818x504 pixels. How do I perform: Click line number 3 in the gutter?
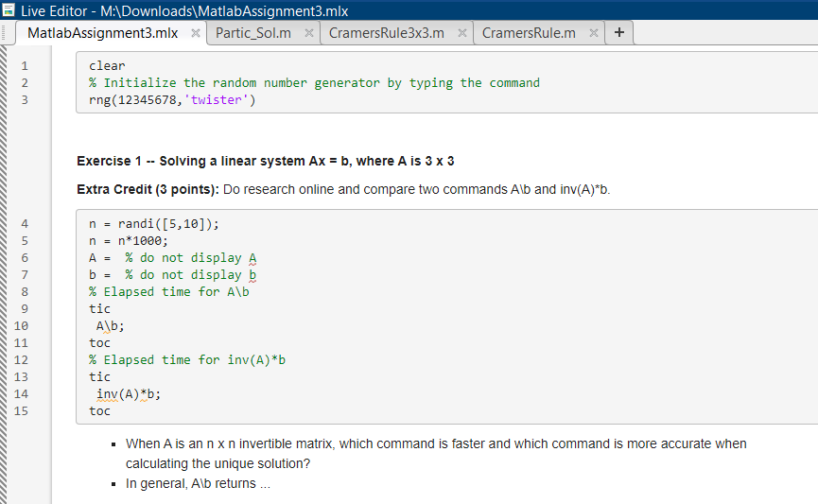point(25,100)
